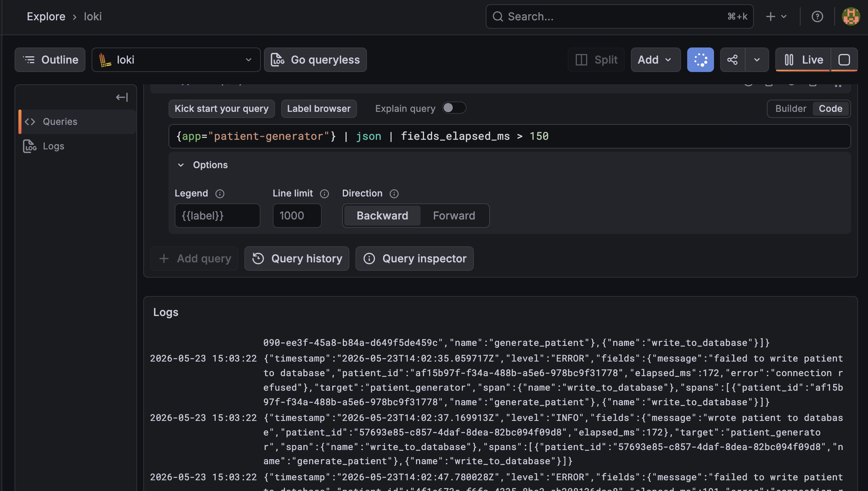Stop live streaming with square button
Image resolution: width=868 pixels, height=491 pixels.
(844, 60)
